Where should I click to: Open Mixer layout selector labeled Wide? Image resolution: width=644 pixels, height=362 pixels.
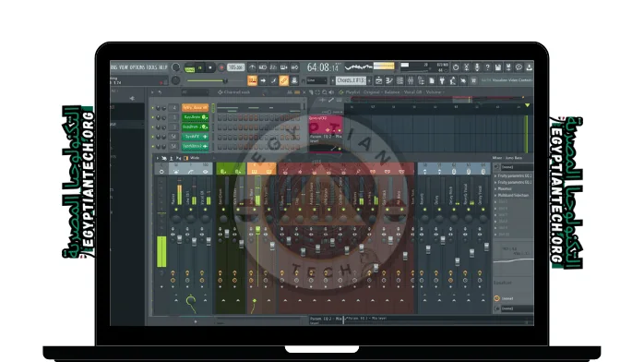coord(194,158)
